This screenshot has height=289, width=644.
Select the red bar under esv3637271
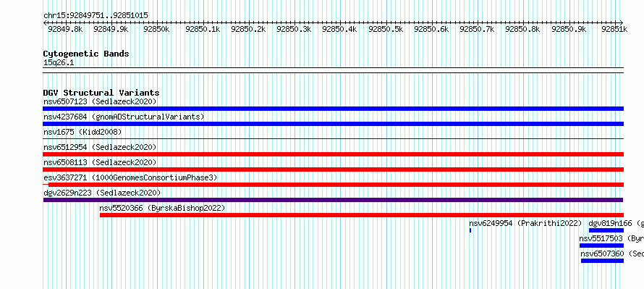click(336, 185)
